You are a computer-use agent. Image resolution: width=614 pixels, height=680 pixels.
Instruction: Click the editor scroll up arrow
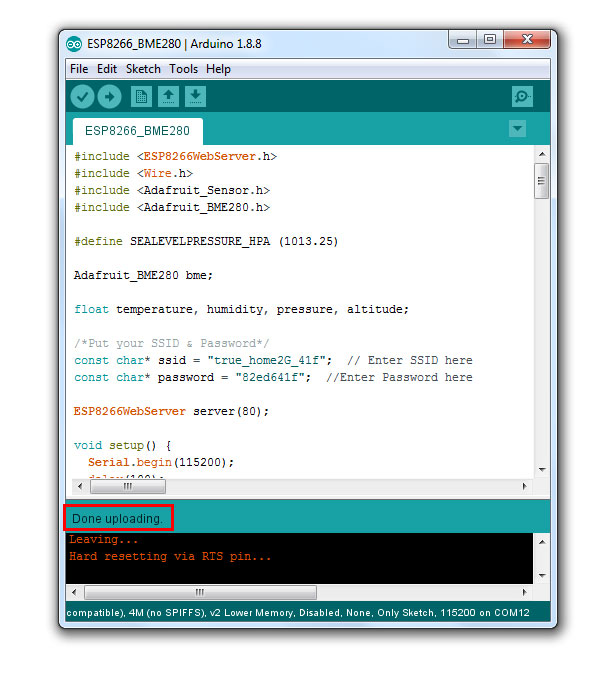(x=542, y=154)
